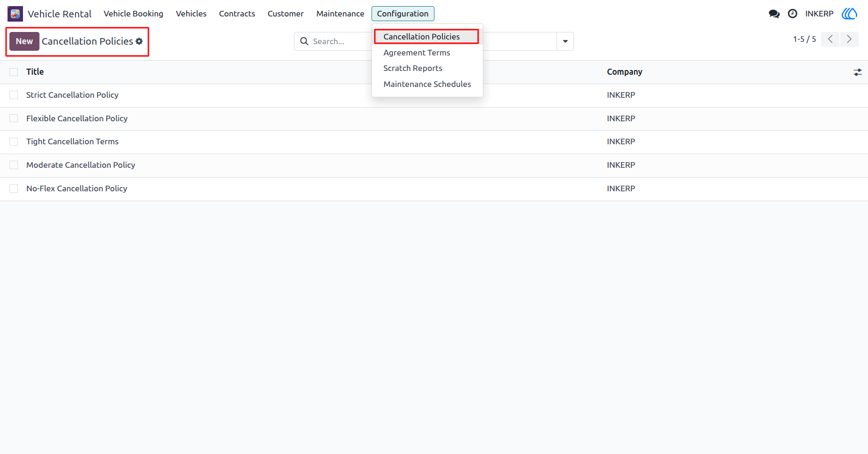Open the optional columns adjust icon
This screenshot has width=868, height=454.
click(858, 72)
